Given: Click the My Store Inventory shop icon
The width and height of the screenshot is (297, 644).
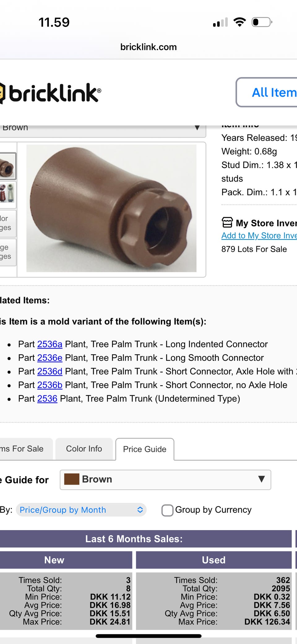Looking at the screenshot, I should (x=227, y=223).
